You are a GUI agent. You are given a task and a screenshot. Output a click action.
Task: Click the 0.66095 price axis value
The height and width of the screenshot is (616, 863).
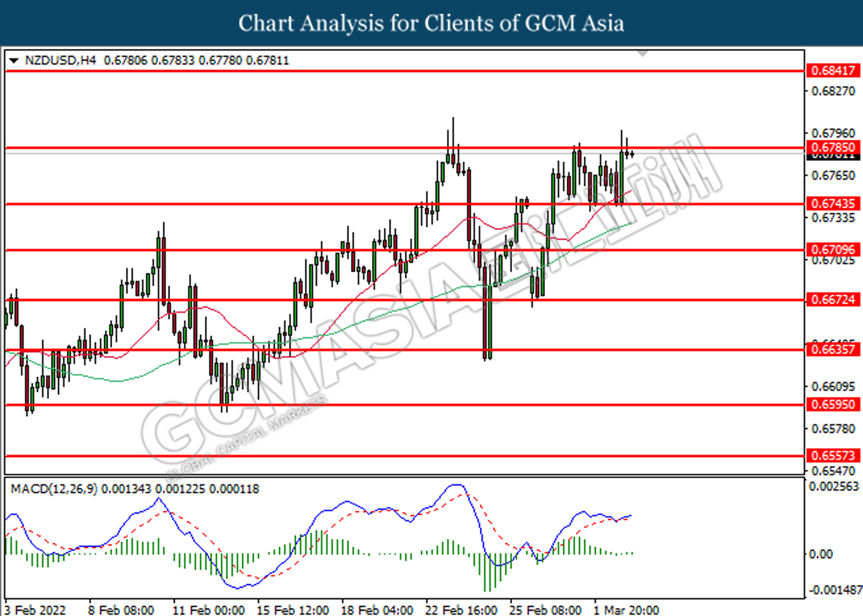click(x=833, y=387)
